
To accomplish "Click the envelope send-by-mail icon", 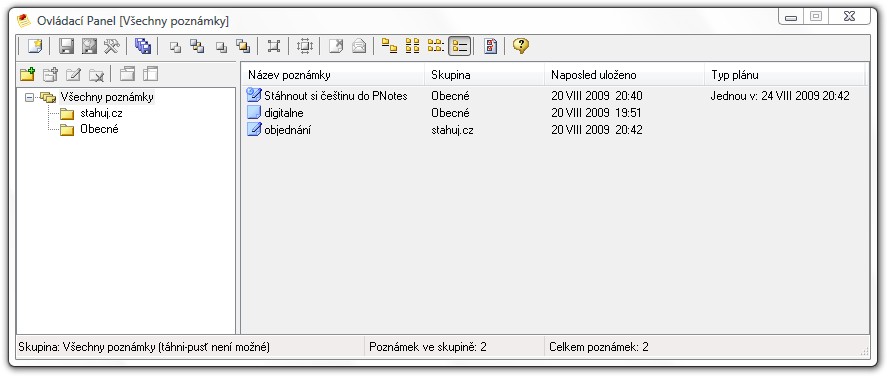I will pos(359,46).
